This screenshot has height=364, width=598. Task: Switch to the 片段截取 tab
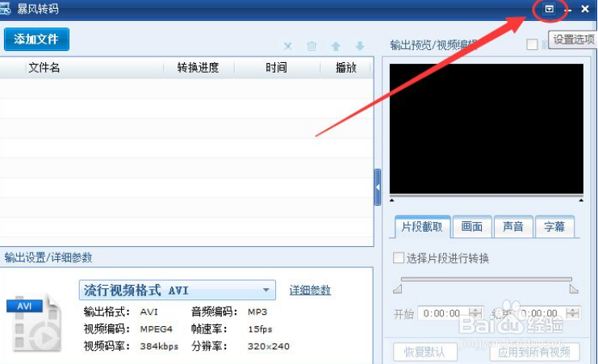pyautogui.click(x=422, y=227)
